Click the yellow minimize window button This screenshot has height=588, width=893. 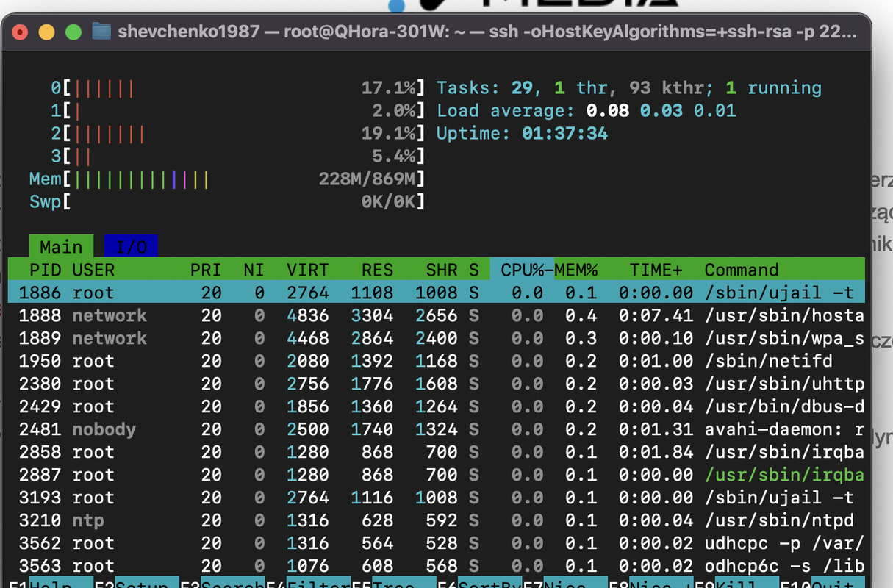tap(46, 32)
